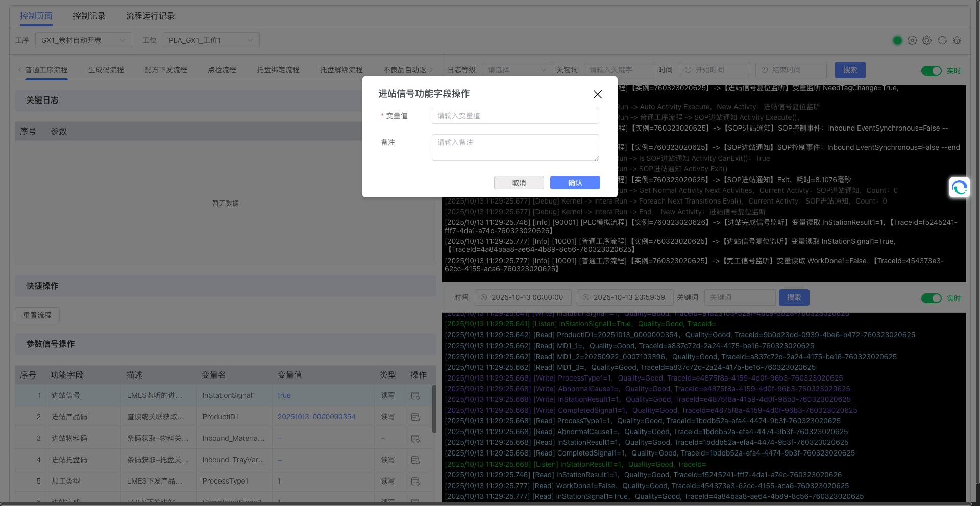Toggle the 实时 switch in the lower log panel

[x=931, y=298]
